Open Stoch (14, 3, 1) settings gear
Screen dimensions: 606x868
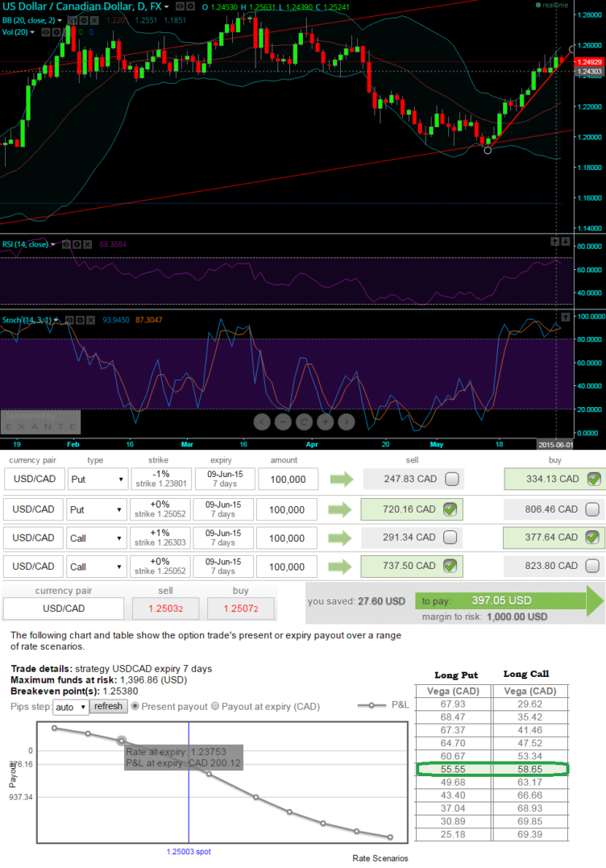click(81, 320)
